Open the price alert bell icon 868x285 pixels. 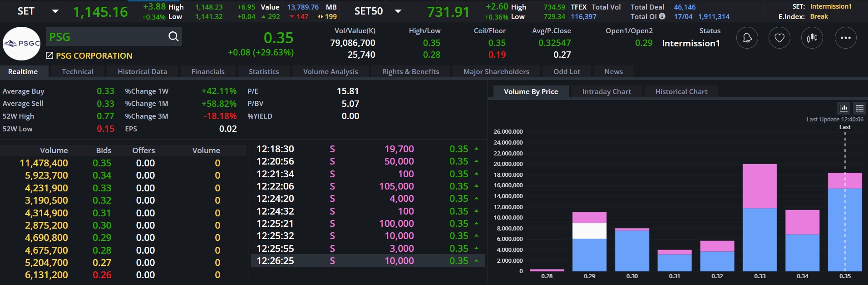click(x=747, y=38)
